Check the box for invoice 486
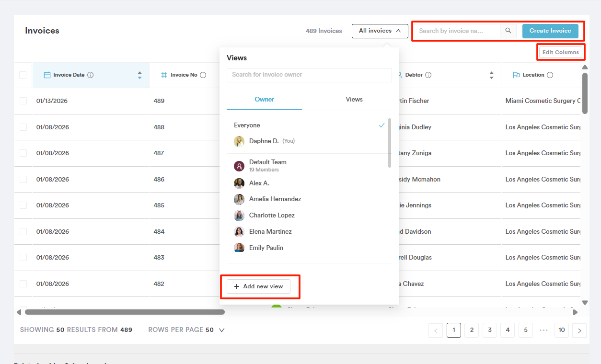The height and width of the screenshot is (364, 601). 23,179
